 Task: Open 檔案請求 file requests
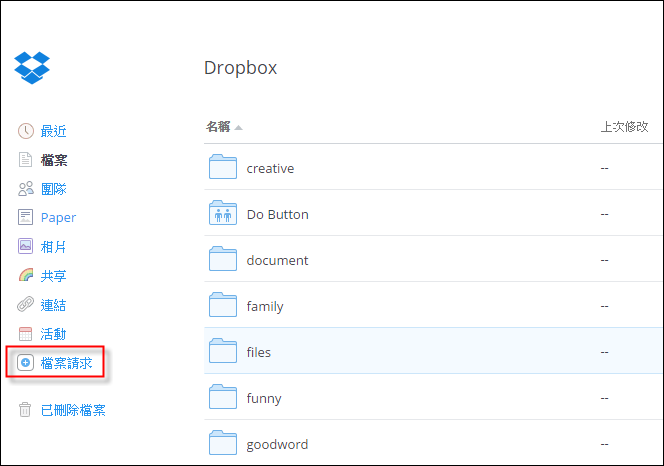click(x=66, y=363)
